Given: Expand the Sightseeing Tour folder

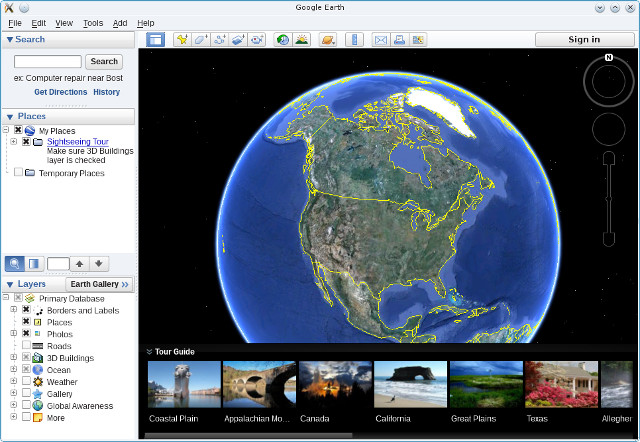Looking at the screenshot, I should click(x=13, y=141).
